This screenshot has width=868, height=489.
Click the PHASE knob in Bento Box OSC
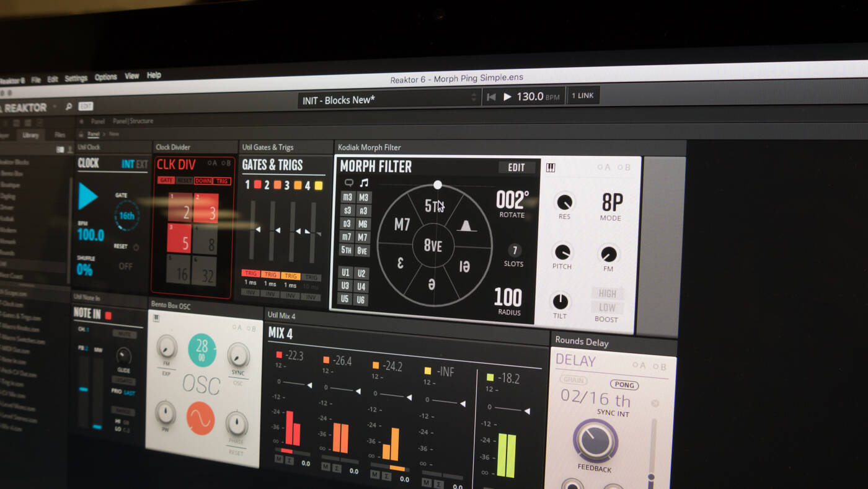236,423
